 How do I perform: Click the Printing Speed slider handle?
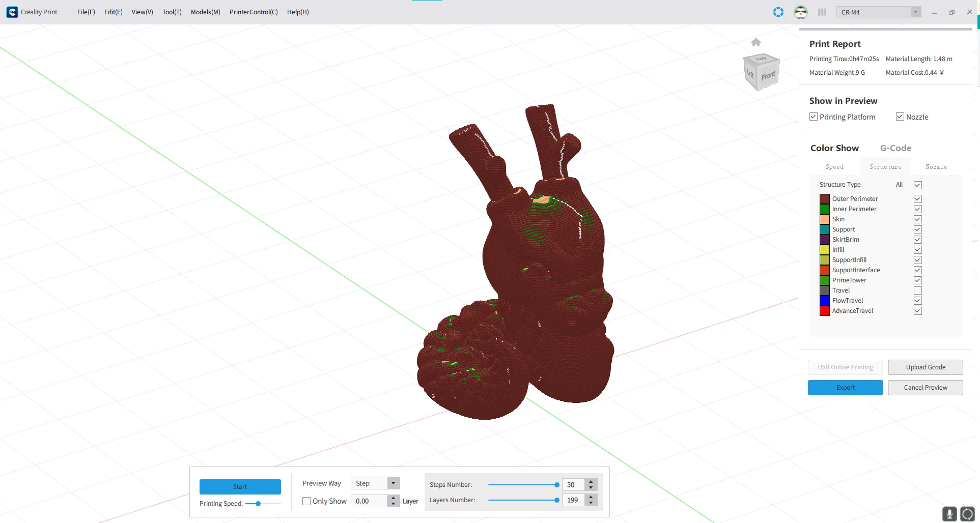(x=258, y=504)
